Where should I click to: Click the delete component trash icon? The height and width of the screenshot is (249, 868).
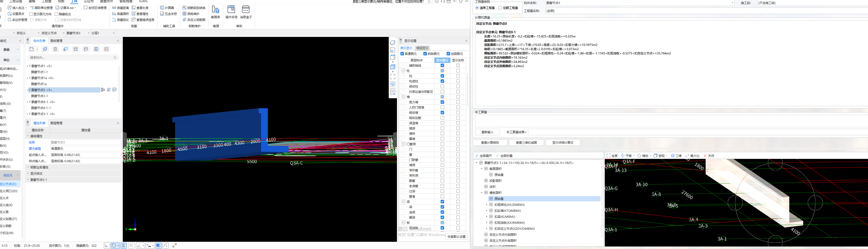click(x=56, y=49)
